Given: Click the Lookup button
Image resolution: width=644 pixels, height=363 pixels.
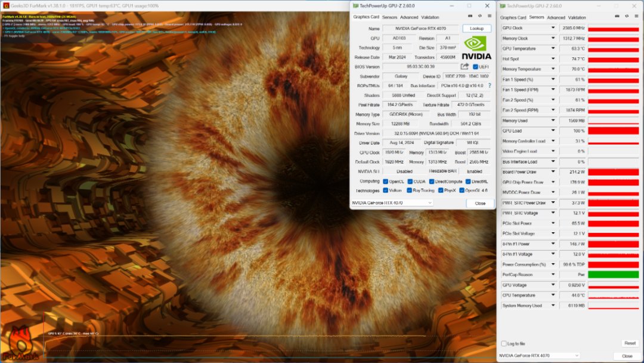Looking at the screenshot, I should tap(476, 29).
